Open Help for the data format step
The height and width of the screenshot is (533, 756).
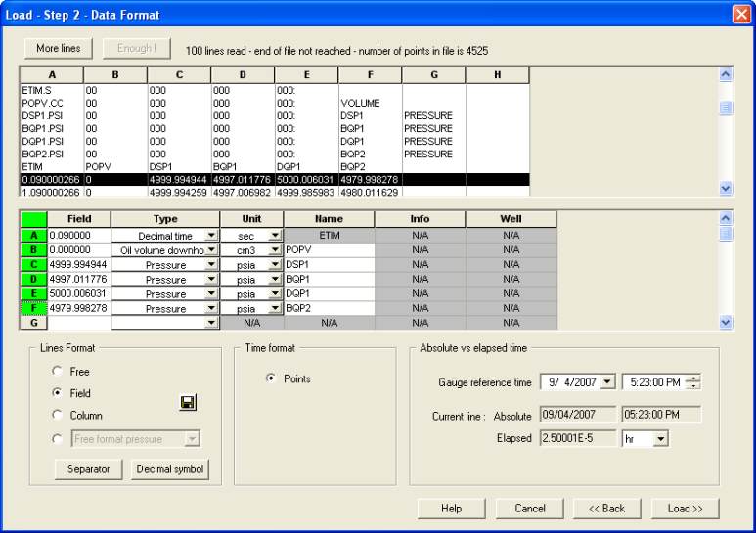click(451, 509)
